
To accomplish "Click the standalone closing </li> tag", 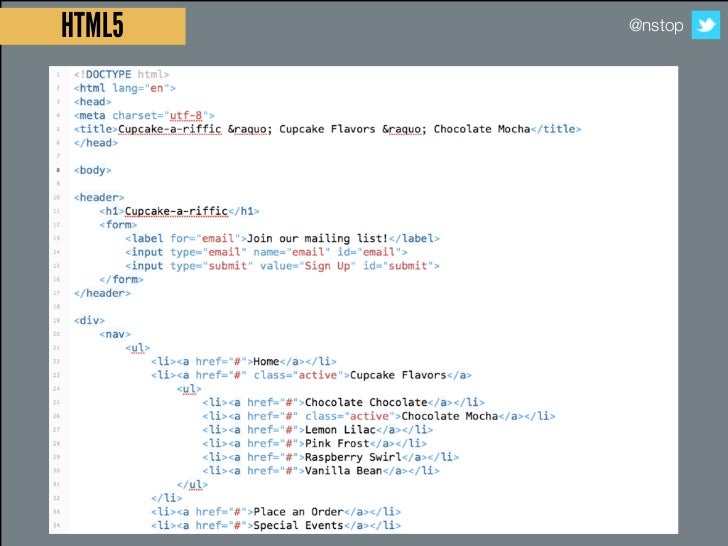I will [166, 498].
